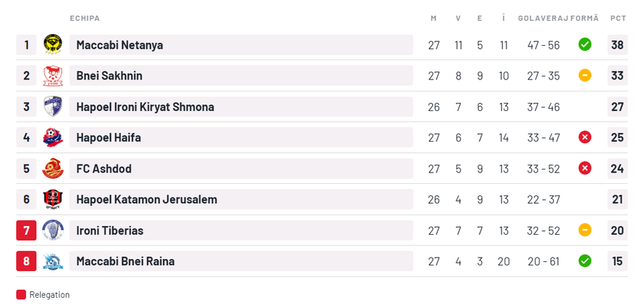The image size is (644, 307).
Task: Click the red position 8 badge
Action: pos(26,261)
